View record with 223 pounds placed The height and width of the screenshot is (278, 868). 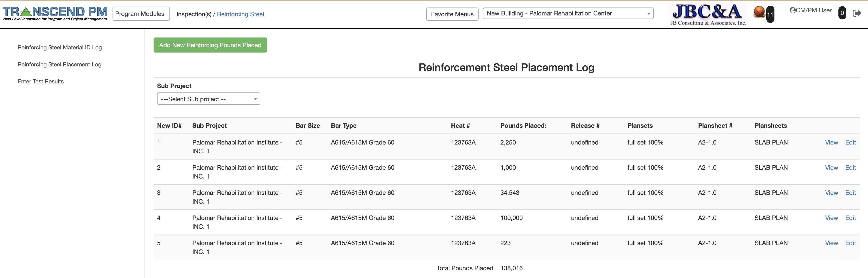pyautogui.click(x=831, y=243)
